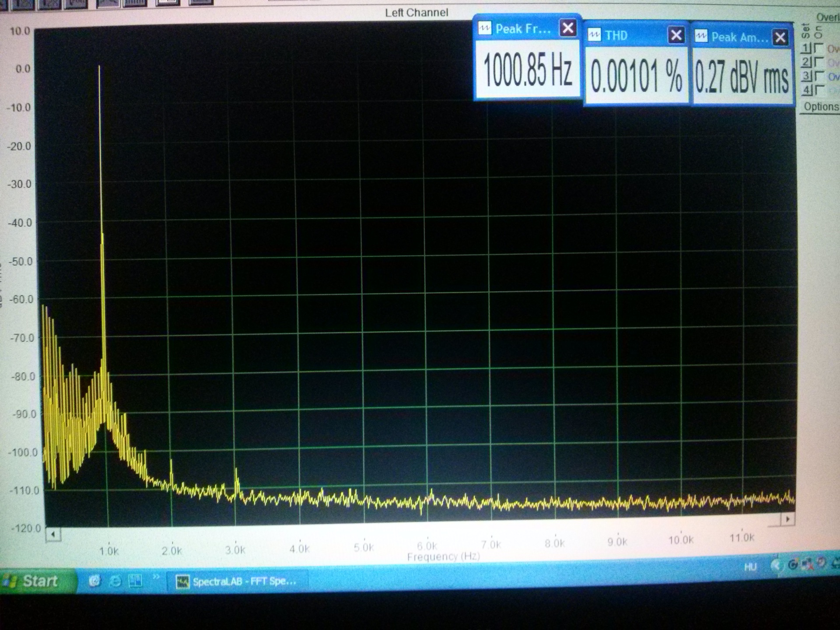
Task: Click the HU language indicator
Action: coord(750,567)
